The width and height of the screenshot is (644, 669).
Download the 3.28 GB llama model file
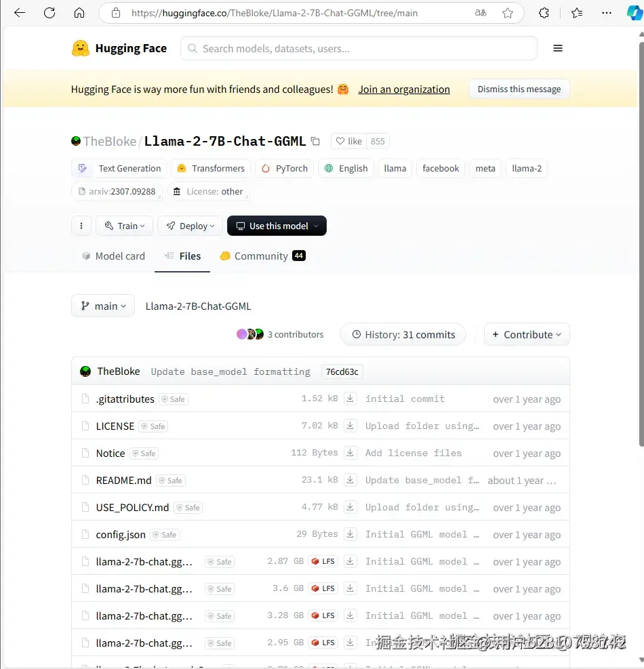coord(350,615)
